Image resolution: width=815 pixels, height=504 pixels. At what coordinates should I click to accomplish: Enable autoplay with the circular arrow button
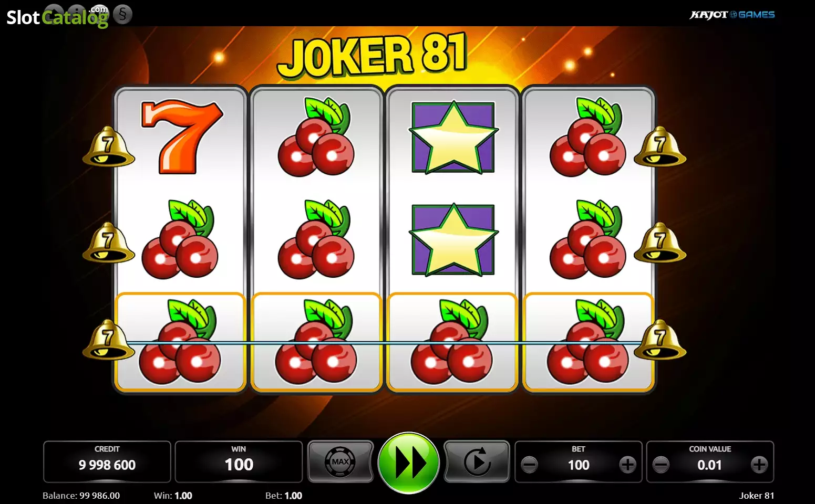coord(477,462)
